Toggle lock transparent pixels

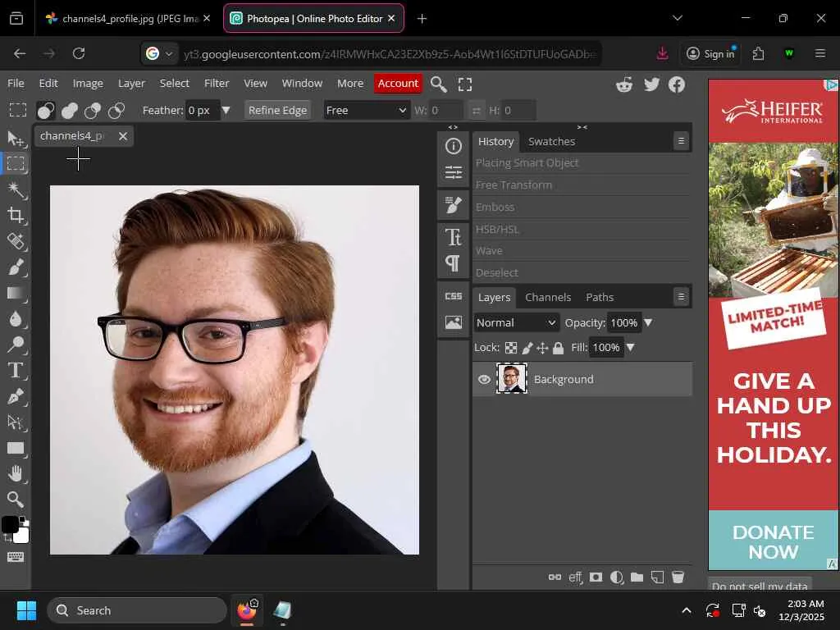(511, 348)
